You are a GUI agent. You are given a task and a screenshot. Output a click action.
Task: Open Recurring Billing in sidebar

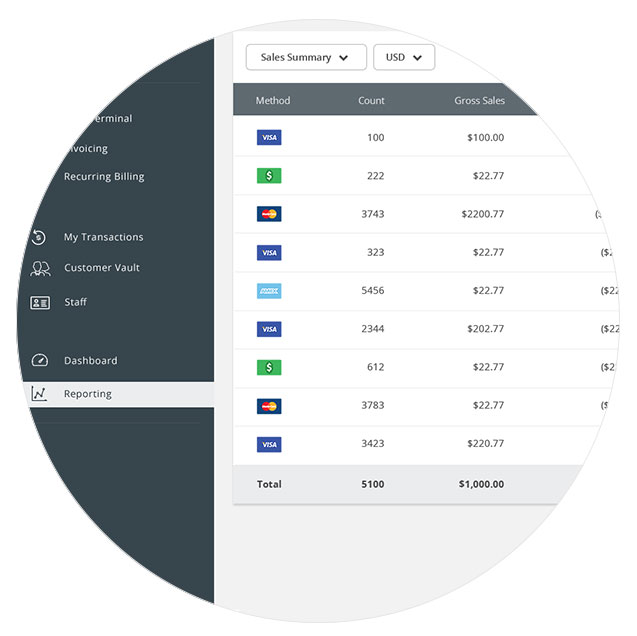click(x=104, y=177)
